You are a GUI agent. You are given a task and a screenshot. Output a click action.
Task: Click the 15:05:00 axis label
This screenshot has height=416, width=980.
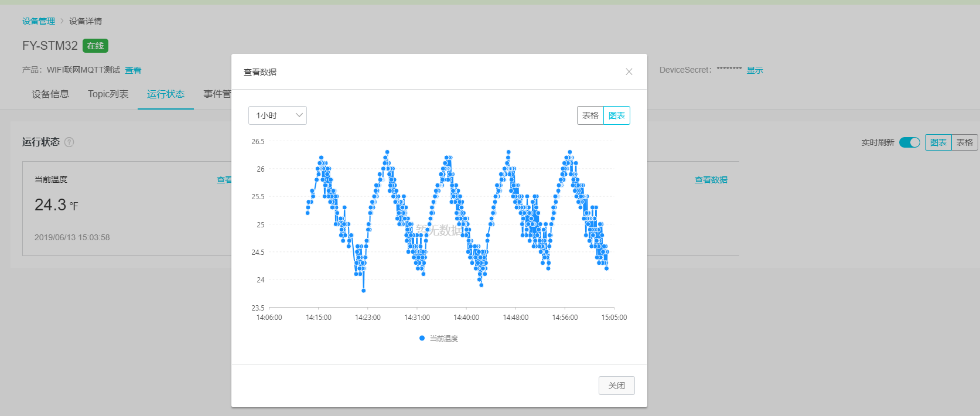[614, 318]
